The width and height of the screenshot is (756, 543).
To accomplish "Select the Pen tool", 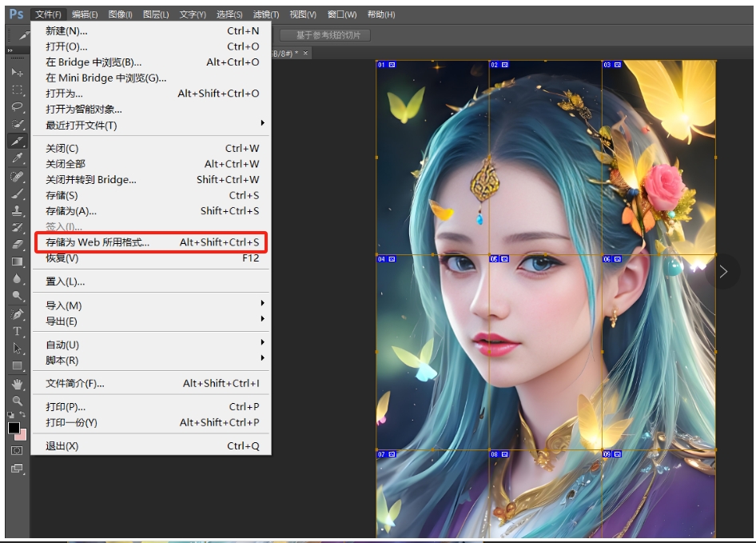I will [18, 314].
